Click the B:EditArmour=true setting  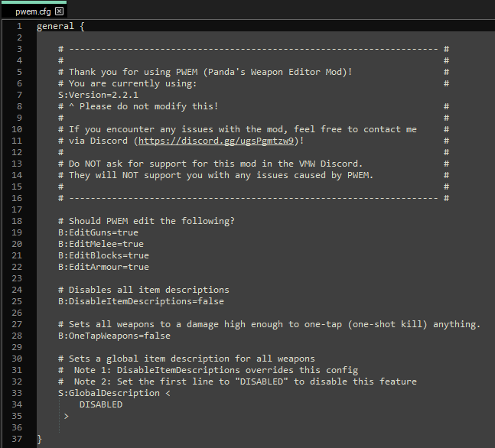pyautogui.click(x=103, y=267)
